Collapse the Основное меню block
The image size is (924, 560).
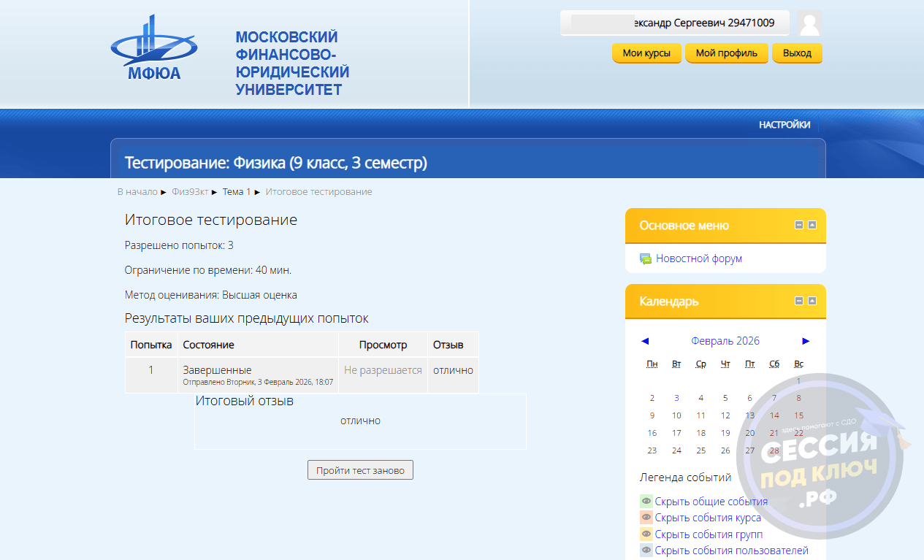pyautogui.click(x=799, y=225)
